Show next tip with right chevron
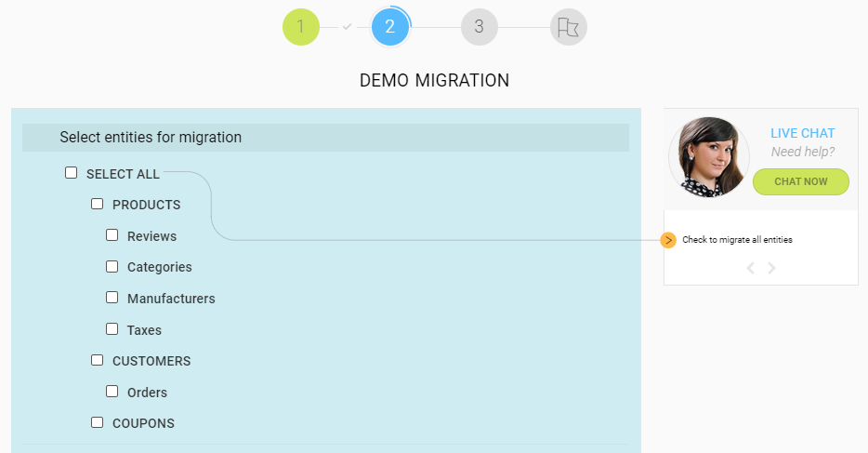The image size is (868, 453). pos(771,268)
